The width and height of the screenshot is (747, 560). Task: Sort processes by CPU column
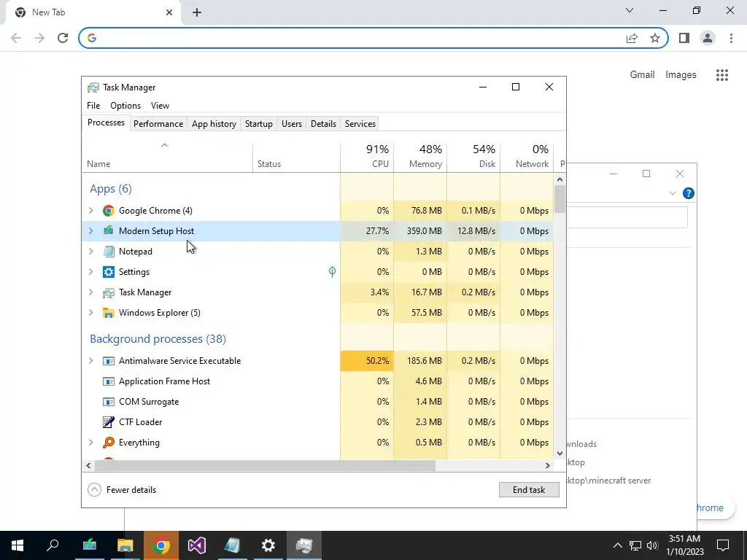click(x=368, y=157)
